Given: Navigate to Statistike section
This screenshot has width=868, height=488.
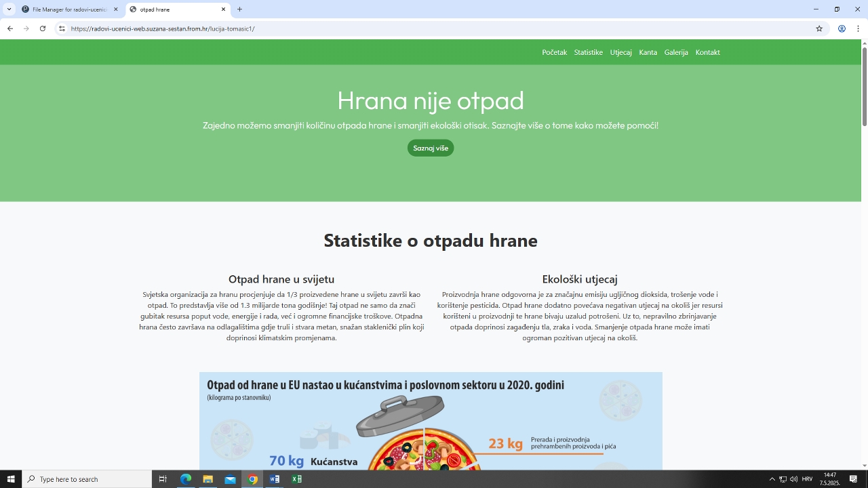Looking at the screenshot, I should click(x=588, y=52).
